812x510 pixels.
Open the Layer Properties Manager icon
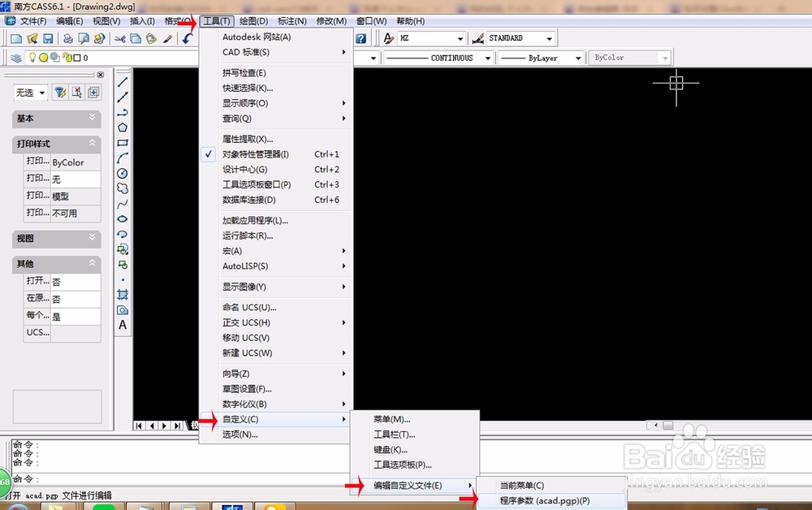tap(16, 58)
